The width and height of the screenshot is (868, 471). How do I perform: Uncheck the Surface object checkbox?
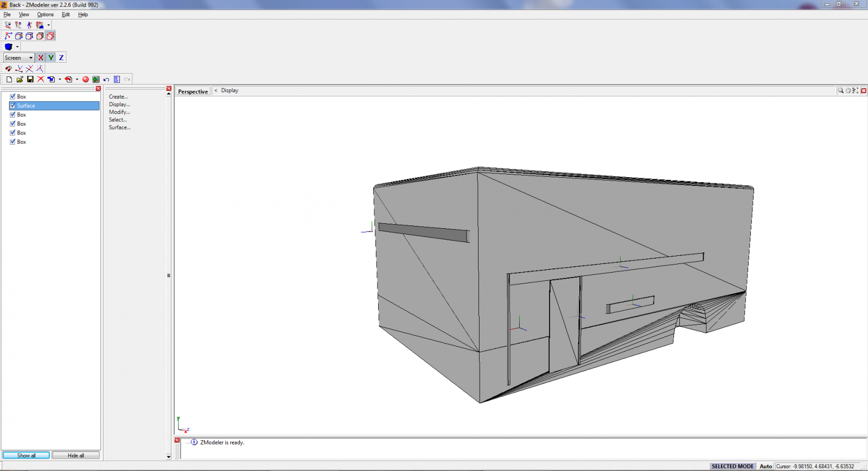pos(12,106)
